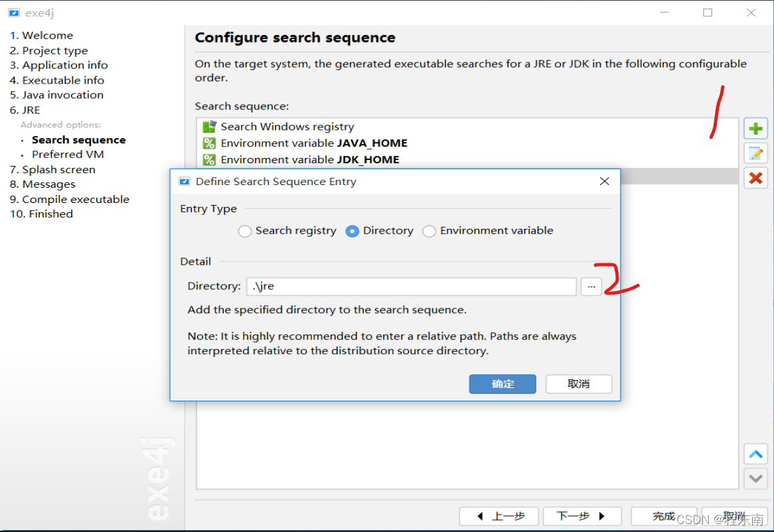The image size is (774, 532).
Task: Go to step 3. Application info
Action: [x=58, y=65]
